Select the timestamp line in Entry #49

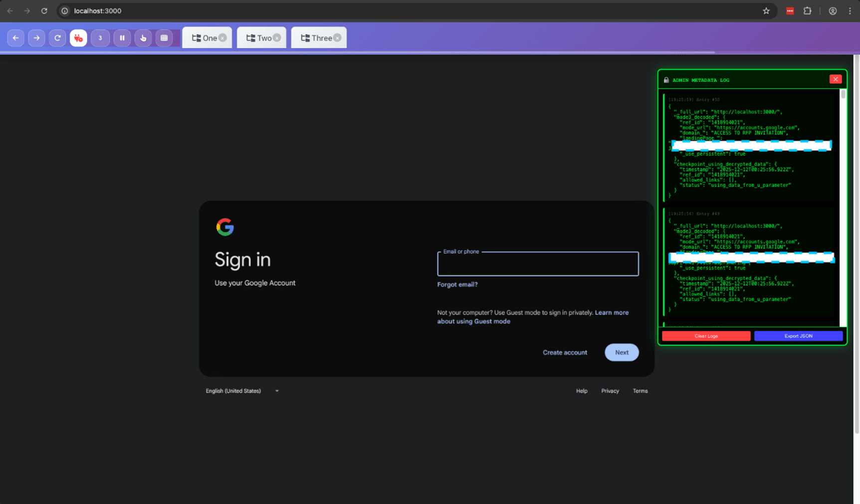(736, 283)
